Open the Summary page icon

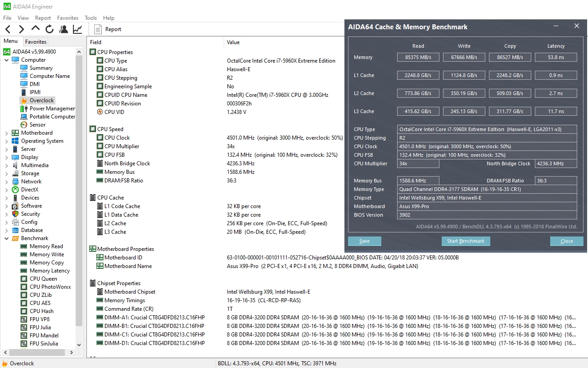pyautogui.click(x=24, y=68)
